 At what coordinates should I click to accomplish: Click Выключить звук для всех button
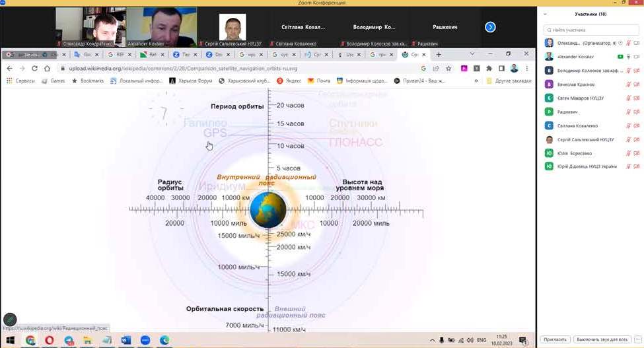602,339
